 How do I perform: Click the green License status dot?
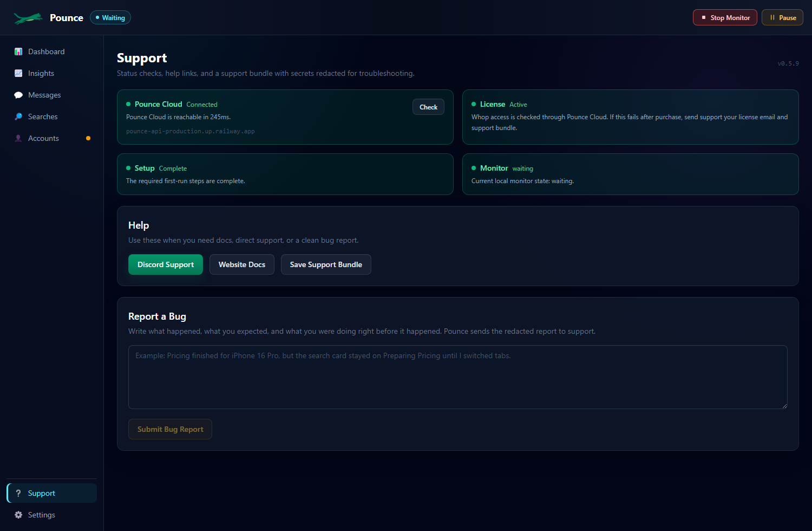pos(474,104)
